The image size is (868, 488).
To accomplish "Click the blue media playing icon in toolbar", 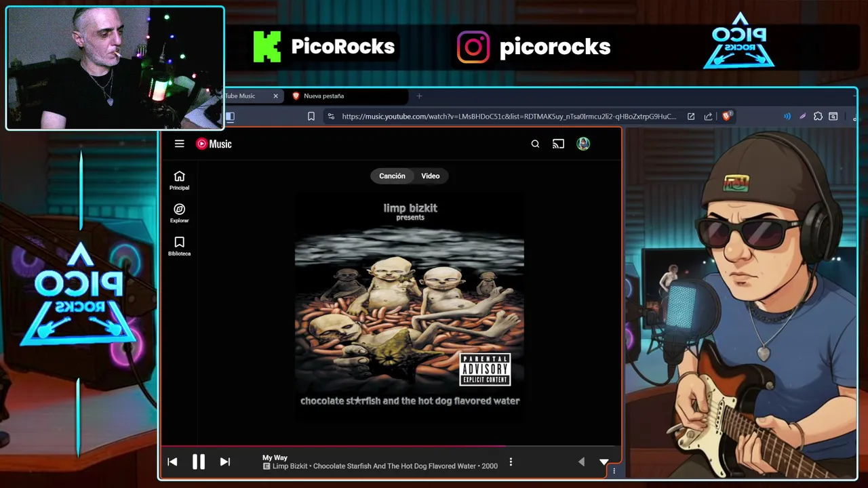I will pyautogui.click(x=787, y=117).
